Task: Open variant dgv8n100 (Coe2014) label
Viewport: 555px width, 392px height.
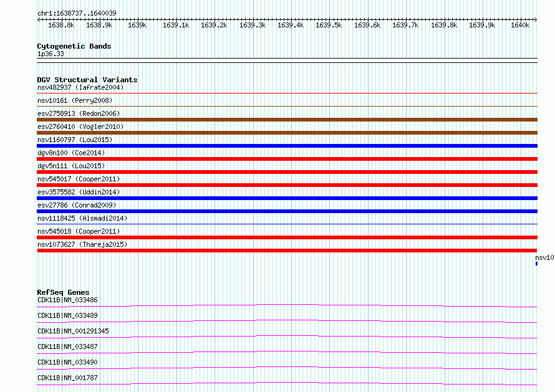Action: tap(71, 153)
